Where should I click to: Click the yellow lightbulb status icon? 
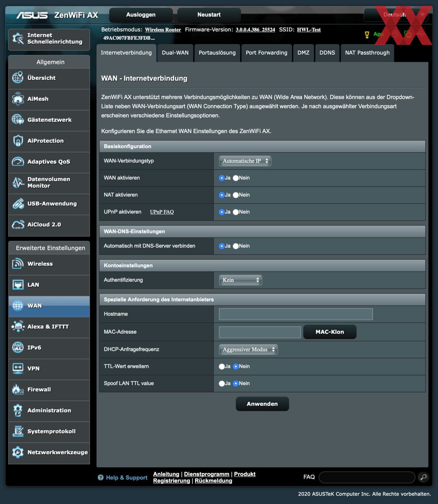click(367, 35)
